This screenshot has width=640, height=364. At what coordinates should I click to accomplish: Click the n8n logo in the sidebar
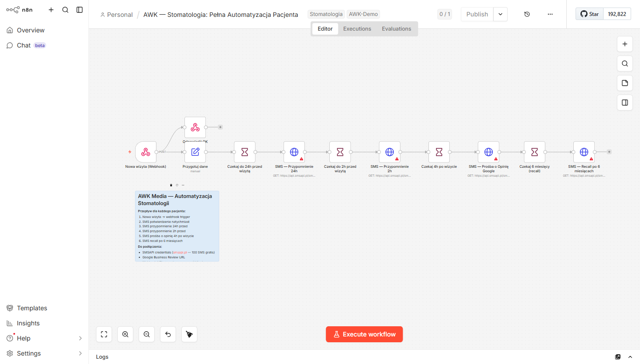click(x=19, y=10)
